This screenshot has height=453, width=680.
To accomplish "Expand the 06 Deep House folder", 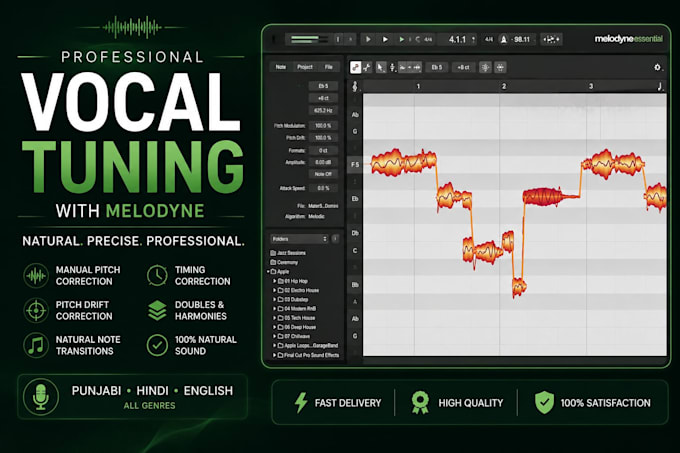I will [x=275, y=327].
